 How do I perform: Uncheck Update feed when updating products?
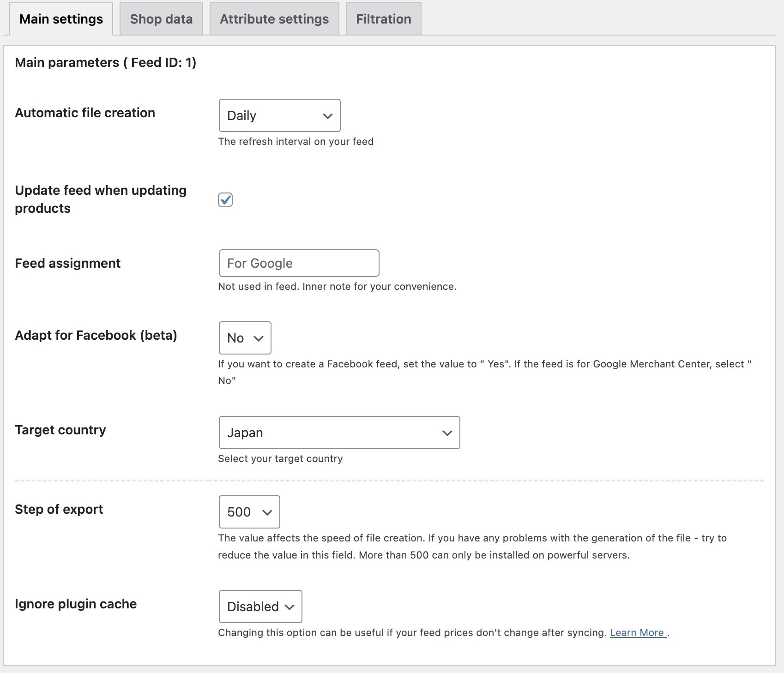click(x=224, y=199)
